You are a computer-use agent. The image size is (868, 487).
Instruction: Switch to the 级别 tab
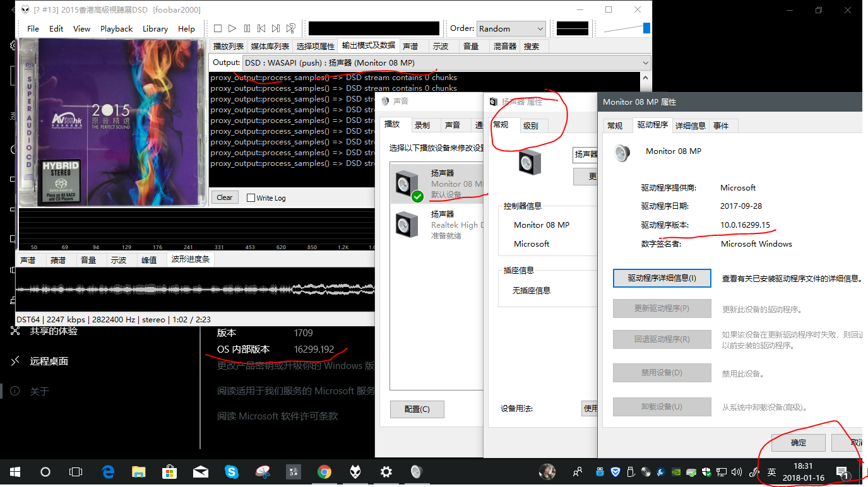tap(530, 126)
